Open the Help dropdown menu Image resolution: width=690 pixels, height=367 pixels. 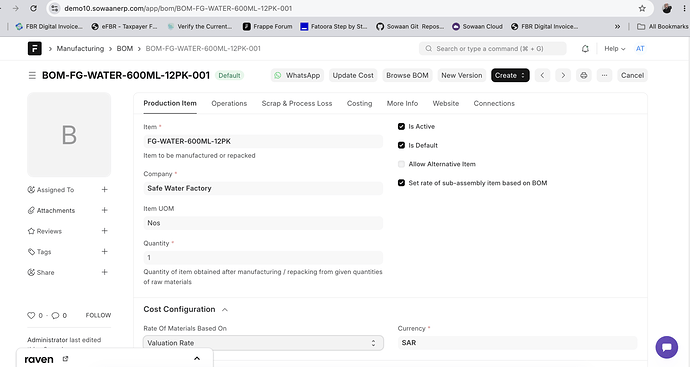(615, 49)
